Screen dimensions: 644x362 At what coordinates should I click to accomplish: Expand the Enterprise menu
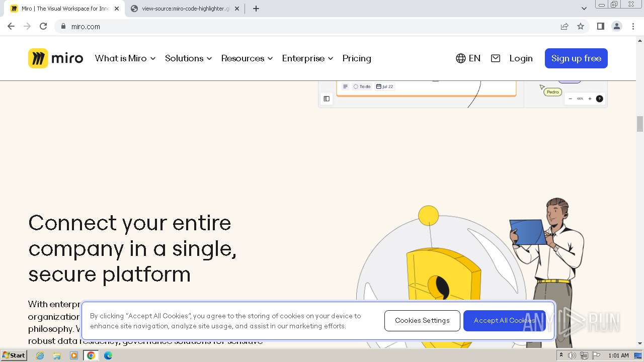click(308, 58)
